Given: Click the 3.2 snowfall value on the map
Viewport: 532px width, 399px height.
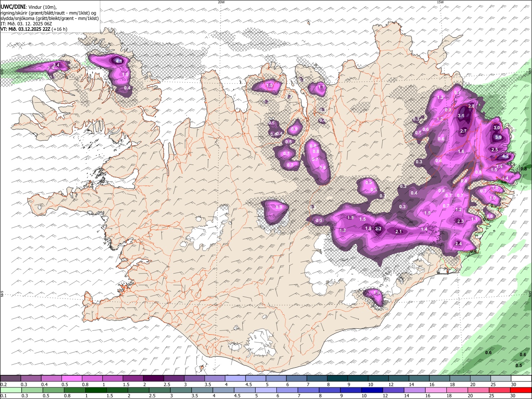Looking at the screenshot, I should 378,229.
